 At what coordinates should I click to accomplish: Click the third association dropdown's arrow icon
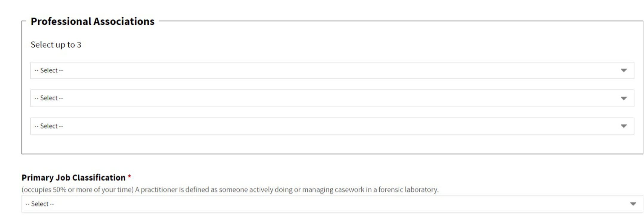(x=623, y=126)
